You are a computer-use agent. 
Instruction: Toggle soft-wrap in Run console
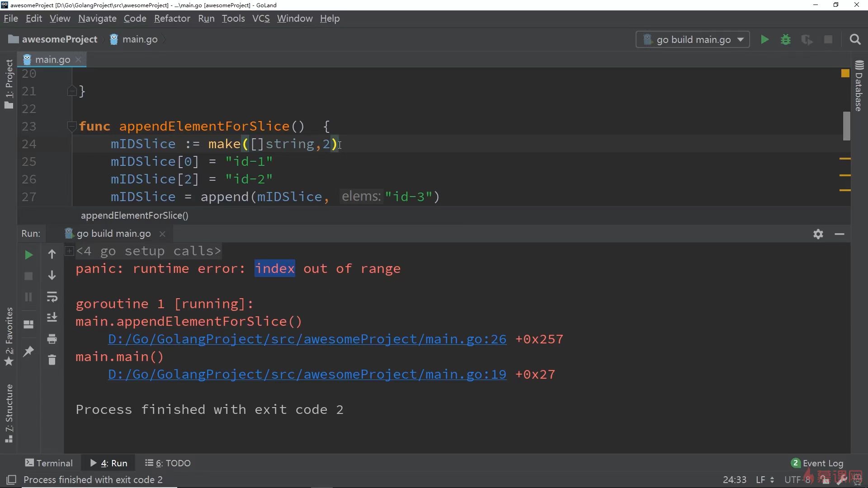(x=52, y=297)
